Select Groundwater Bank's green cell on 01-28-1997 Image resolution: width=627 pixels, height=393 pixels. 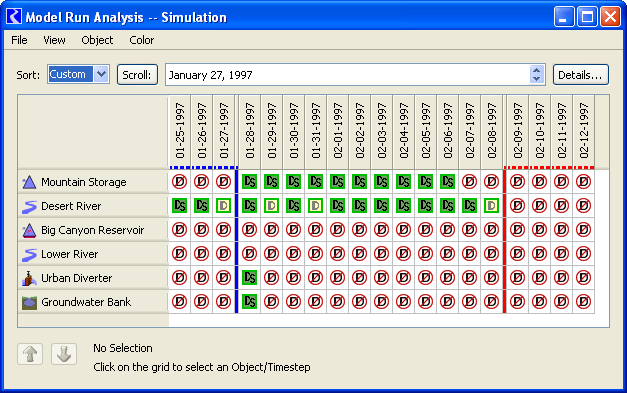coord(250,301)
